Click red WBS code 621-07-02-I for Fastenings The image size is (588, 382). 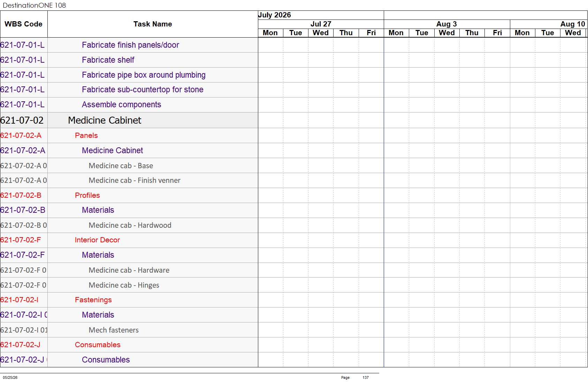(x=20, y=300)
